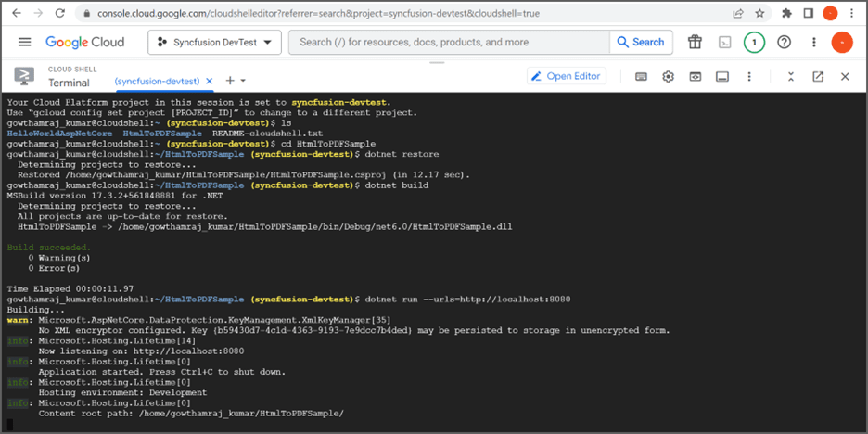Click the Content root path line

tap(191, 414)
